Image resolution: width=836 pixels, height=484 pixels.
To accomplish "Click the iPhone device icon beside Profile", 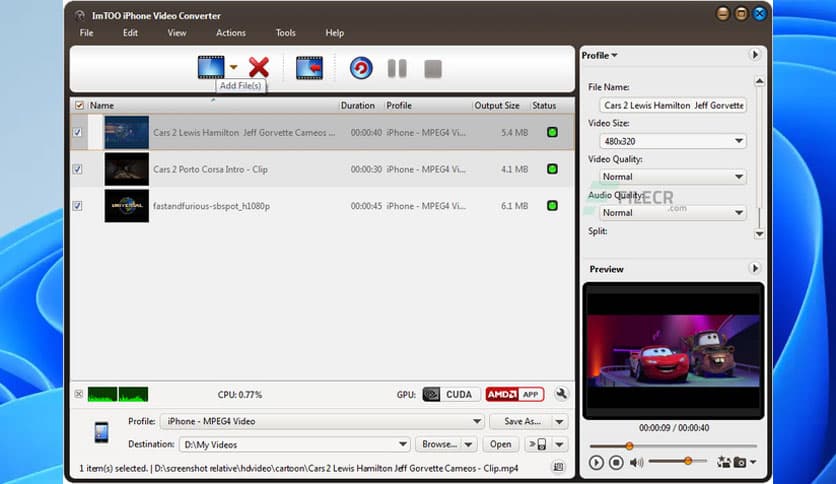I will click(x=101, y=432).
